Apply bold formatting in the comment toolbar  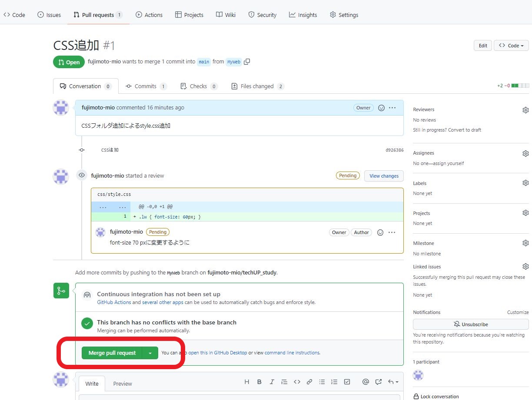pyautogui.click(x=259, y=382)
